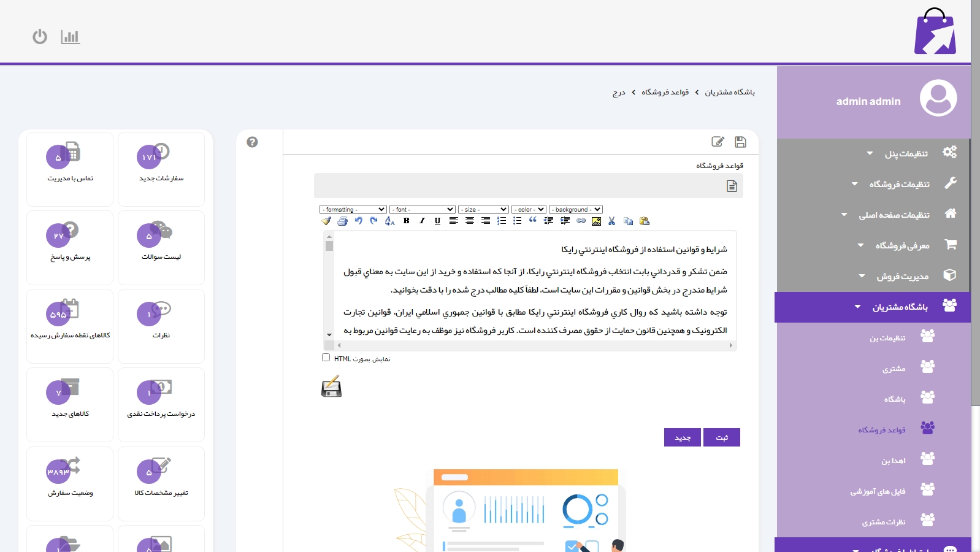Click the document icon in gray bar
980x552 pixels.
732,186
